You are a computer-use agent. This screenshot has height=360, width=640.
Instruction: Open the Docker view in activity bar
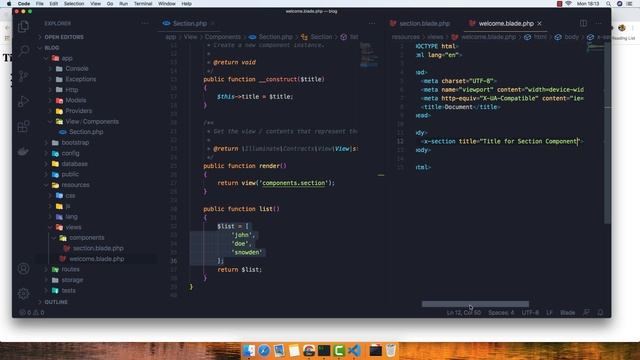coord(23,151)
